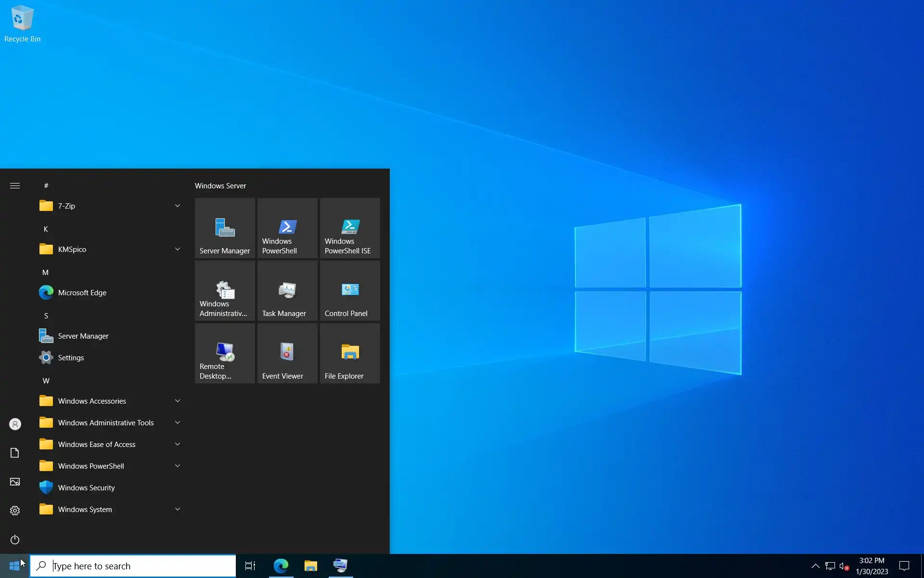Open the user account icon
The width and height of the screenshot is (924, 578).
pos(15,424)
